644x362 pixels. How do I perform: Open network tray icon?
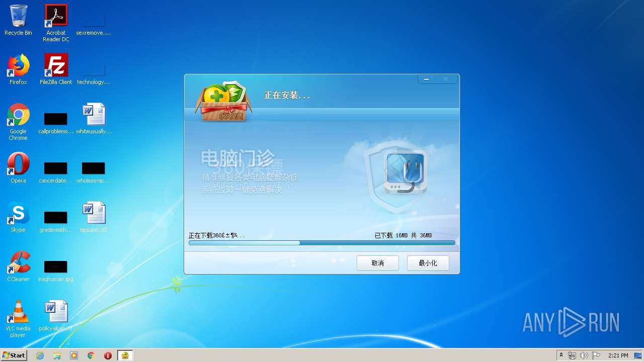[x=572, y=355]
